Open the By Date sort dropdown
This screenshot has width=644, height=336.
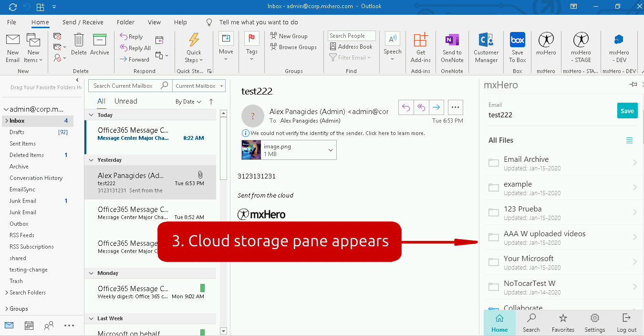click(188, 102)
